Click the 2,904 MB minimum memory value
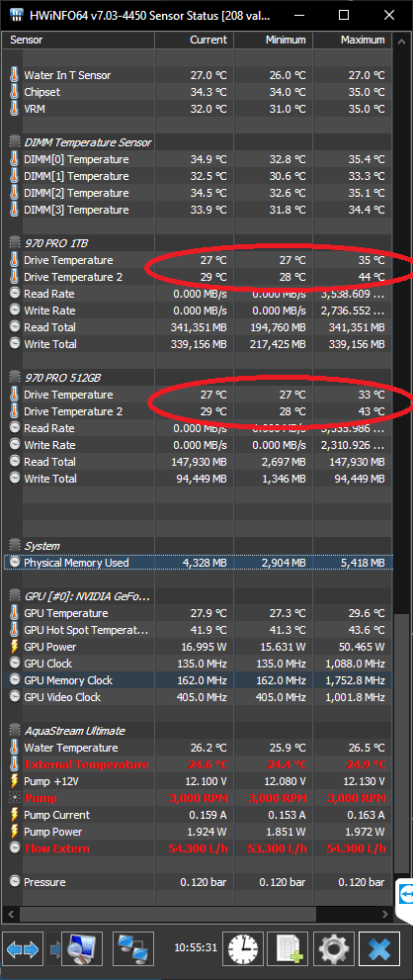 283,563
